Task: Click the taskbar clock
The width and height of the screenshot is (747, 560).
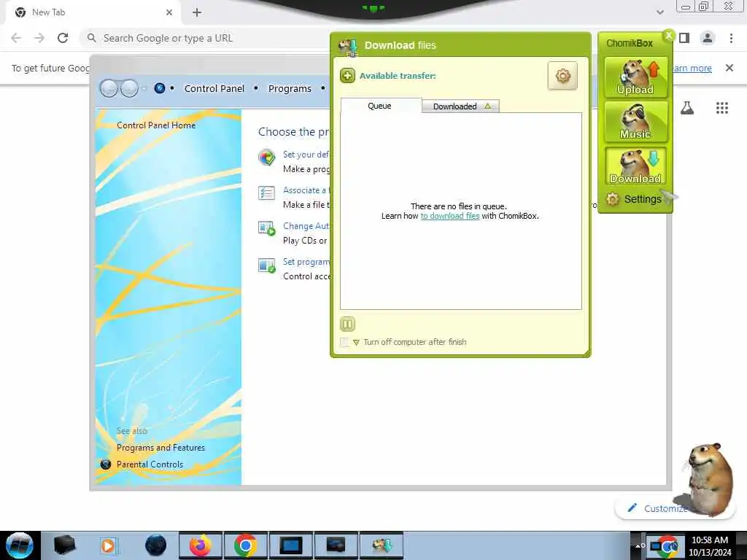Action: (x=710, y=546)
